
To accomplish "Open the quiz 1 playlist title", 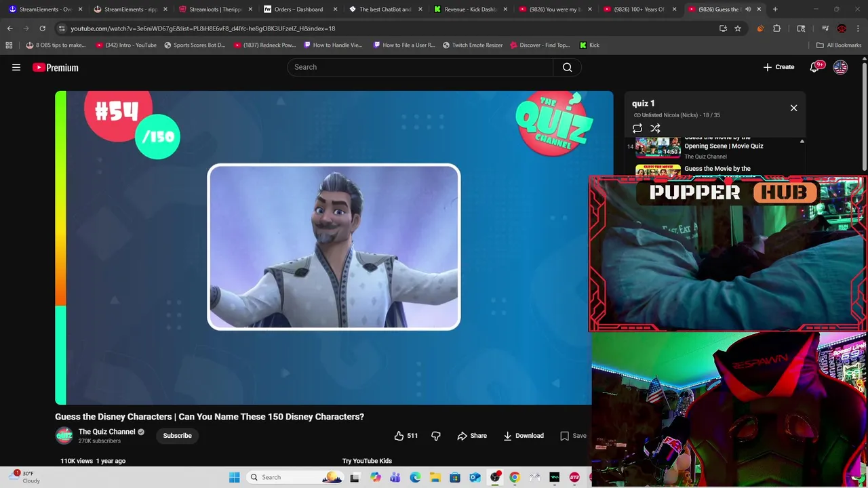I will click(644, 104).
